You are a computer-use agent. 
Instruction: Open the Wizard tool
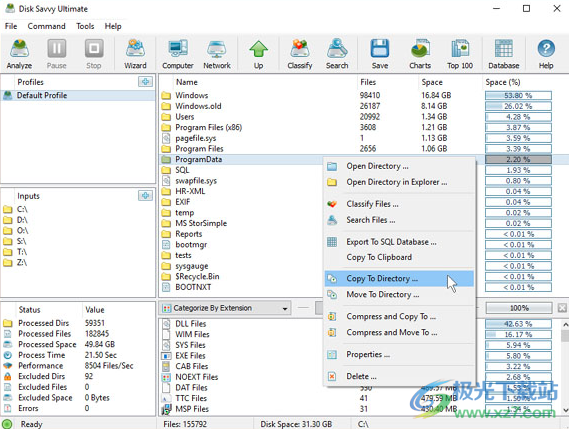point(135,54)
